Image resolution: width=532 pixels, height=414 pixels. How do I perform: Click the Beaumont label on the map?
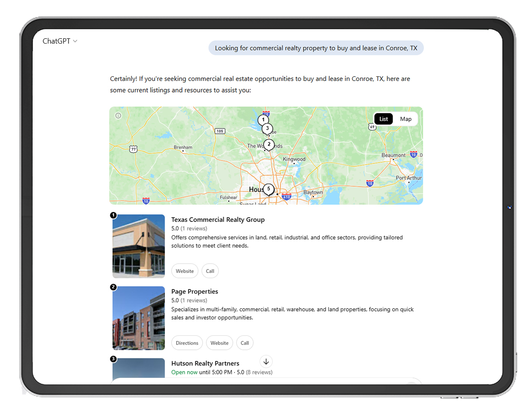[x=393, y=155]
